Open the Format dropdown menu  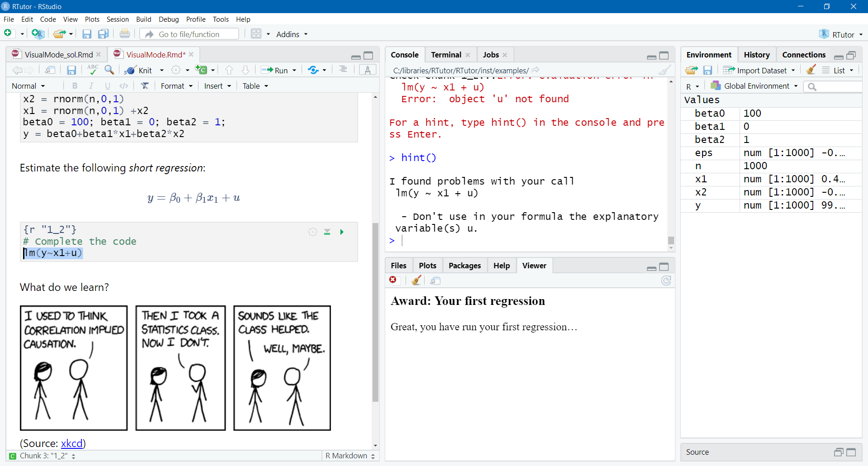coord(177,86)
